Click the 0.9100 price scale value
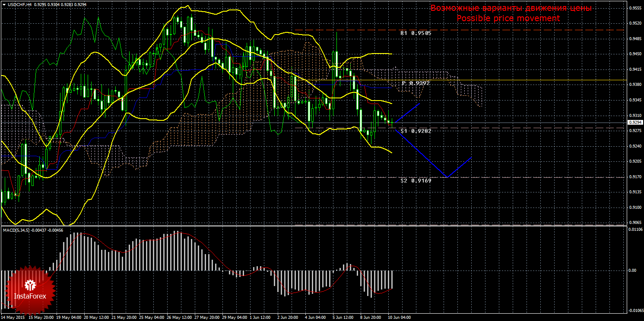The height and width of the screenshot is (321, 644). [x=634, y=208]
